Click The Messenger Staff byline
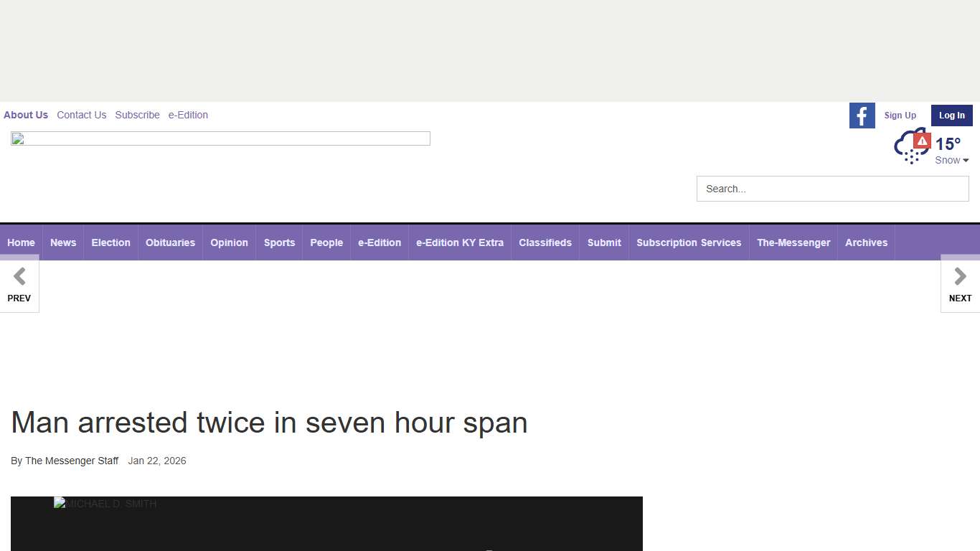 point(72,461)
